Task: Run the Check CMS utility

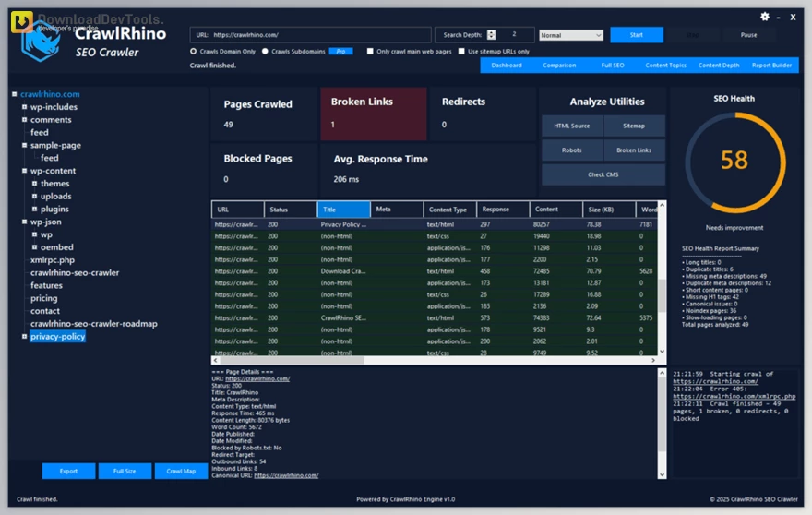Action: pyautogui.click(x=603, y=175)
